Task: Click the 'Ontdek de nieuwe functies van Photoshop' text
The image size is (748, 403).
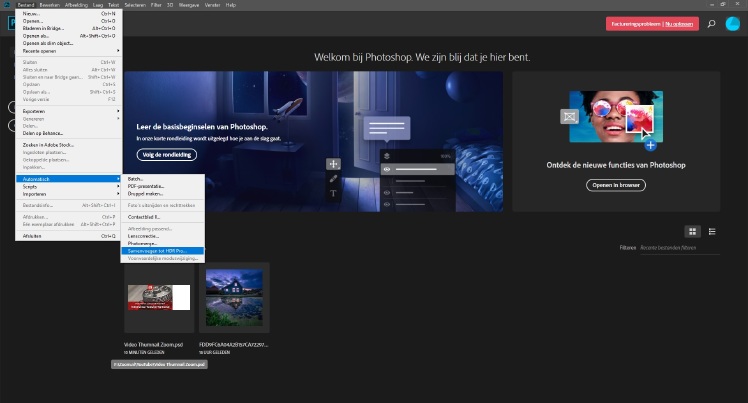Action: click(x=616, y=165)
